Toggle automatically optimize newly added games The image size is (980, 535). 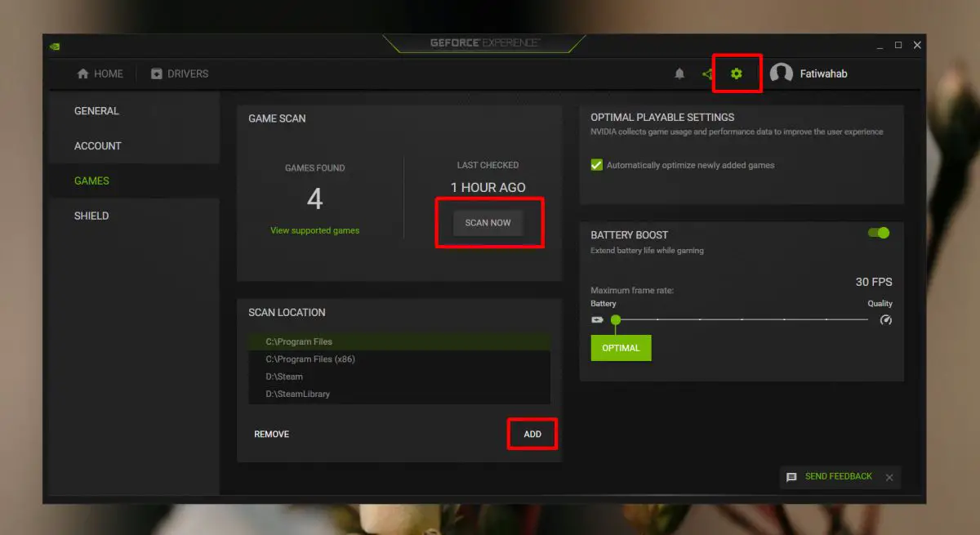[597, 165]
